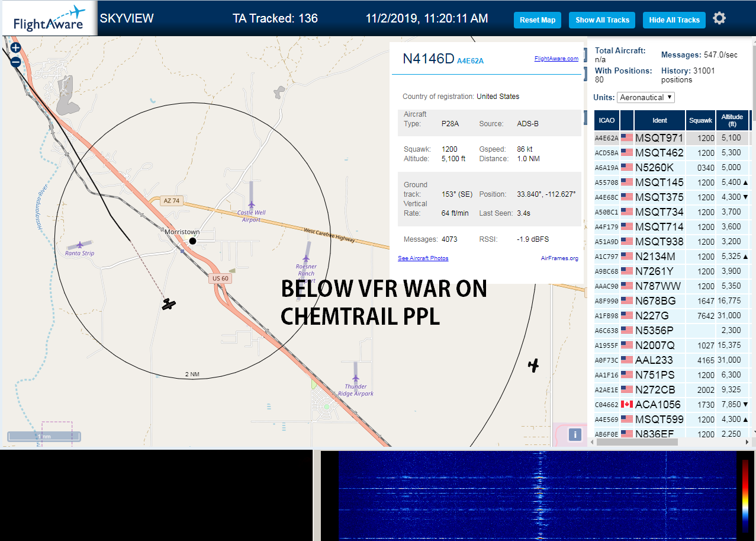The width and height of the screenshot is (756, 541).
Task: Open settings via the gear icon
Action: click(x=719, y=18)
